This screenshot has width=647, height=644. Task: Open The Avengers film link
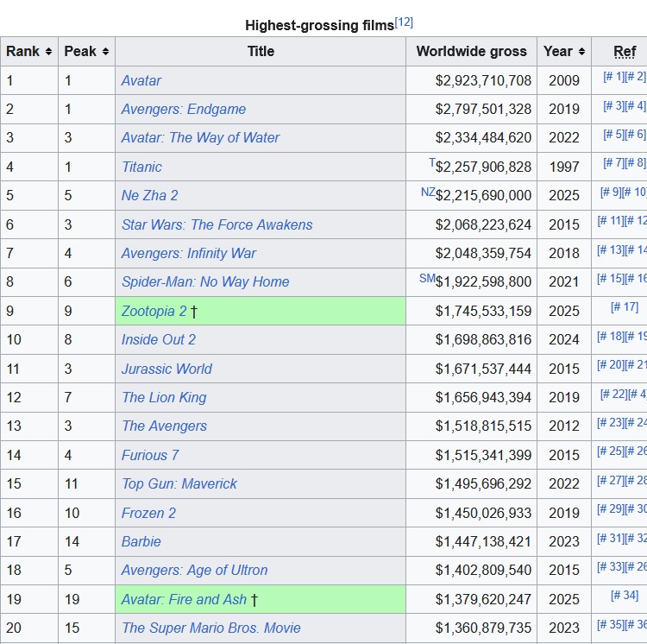164,426
